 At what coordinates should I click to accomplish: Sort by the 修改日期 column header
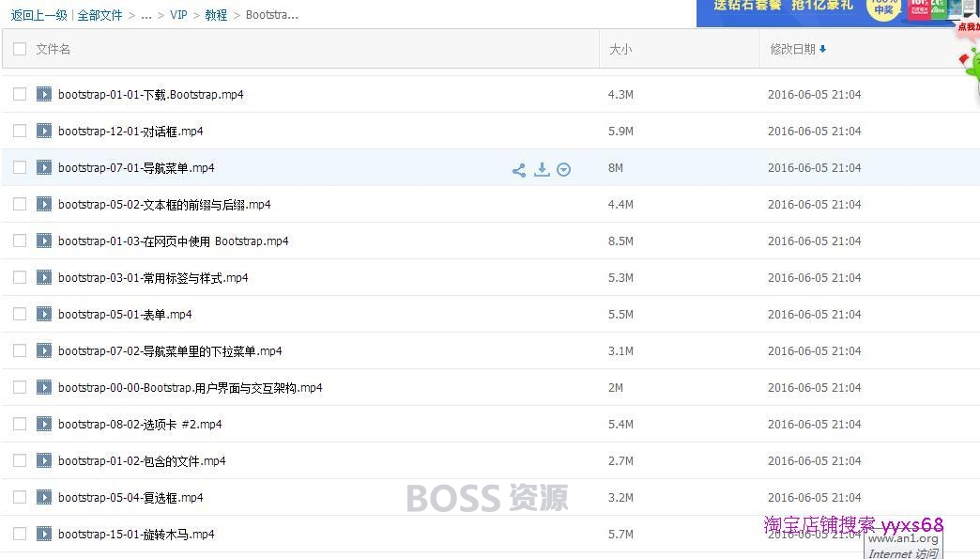pos(798,49)
